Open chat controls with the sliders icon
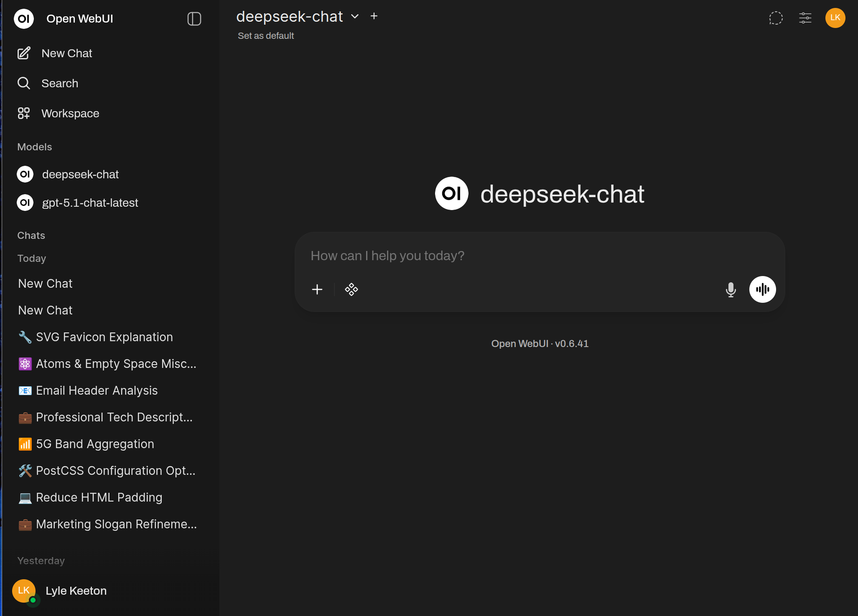The height and width of the screenshot is (616, 858). (805, 18)
